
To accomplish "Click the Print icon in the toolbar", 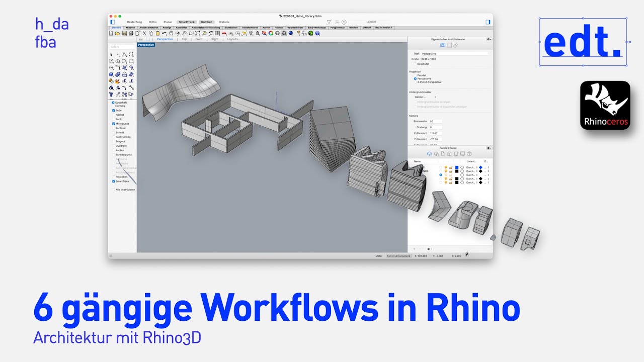I will coord(131,33).
